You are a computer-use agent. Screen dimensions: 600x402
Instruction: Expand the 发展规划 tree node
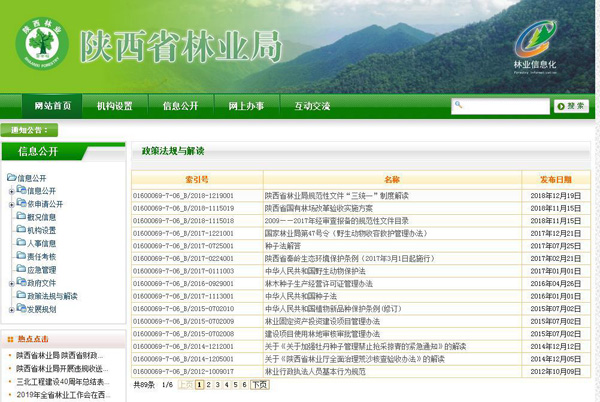[x=11, y=309]
